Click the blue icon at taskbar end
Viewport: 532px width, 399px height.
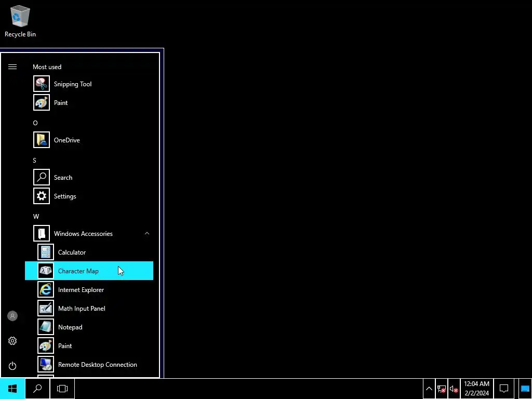point(525,389)
